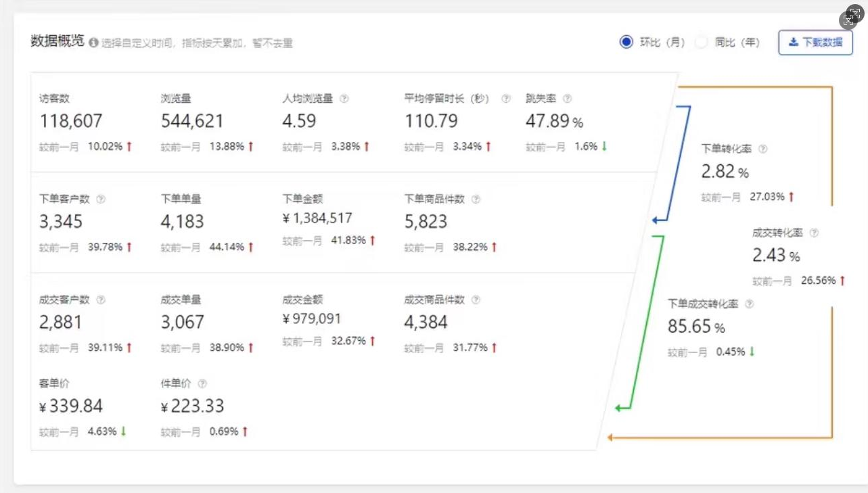Click help icon beside 成交转化率
The image size is (868, 493).
814,233
